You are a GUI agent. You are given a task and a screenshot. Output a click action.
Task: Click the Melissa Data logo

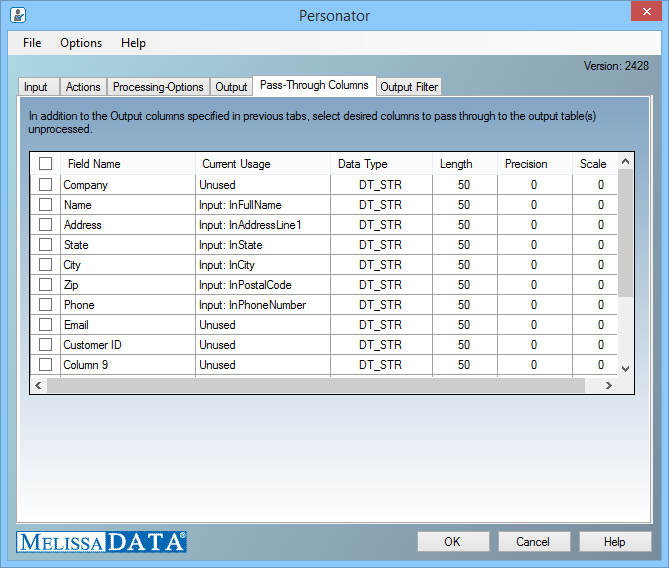point(101,542)
